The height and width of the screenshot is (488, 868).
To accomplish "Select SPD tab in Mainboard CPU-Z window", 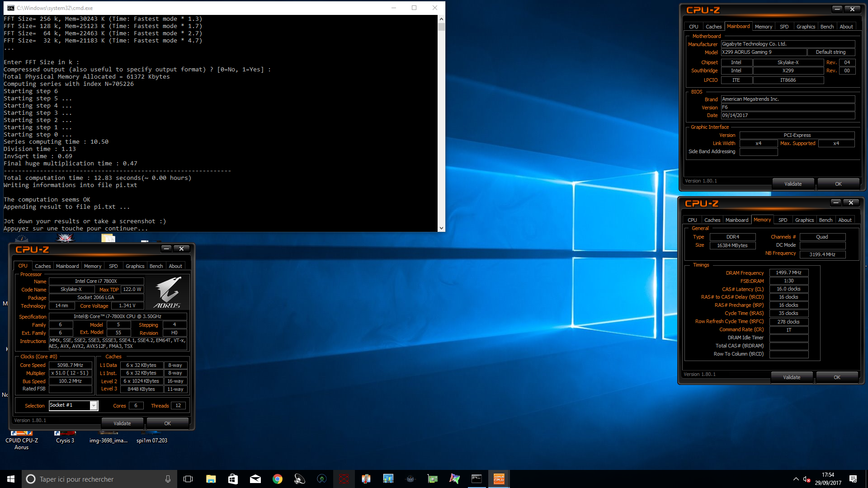I will click(784, 27).
